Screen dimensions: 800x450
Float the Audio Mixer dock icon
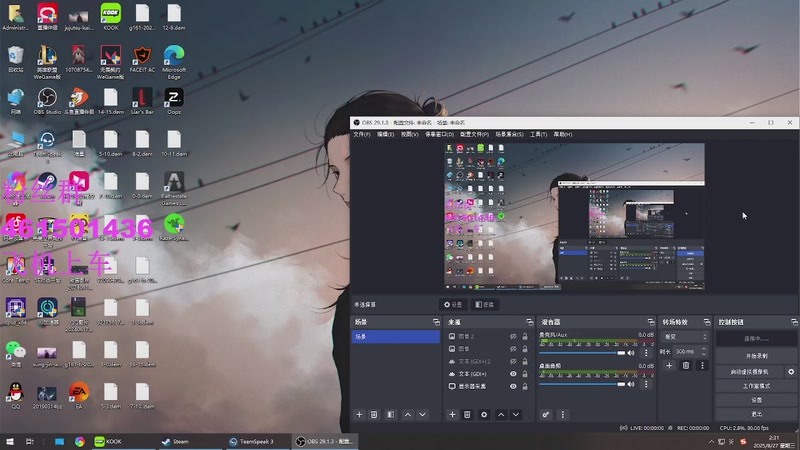point(651,322)
